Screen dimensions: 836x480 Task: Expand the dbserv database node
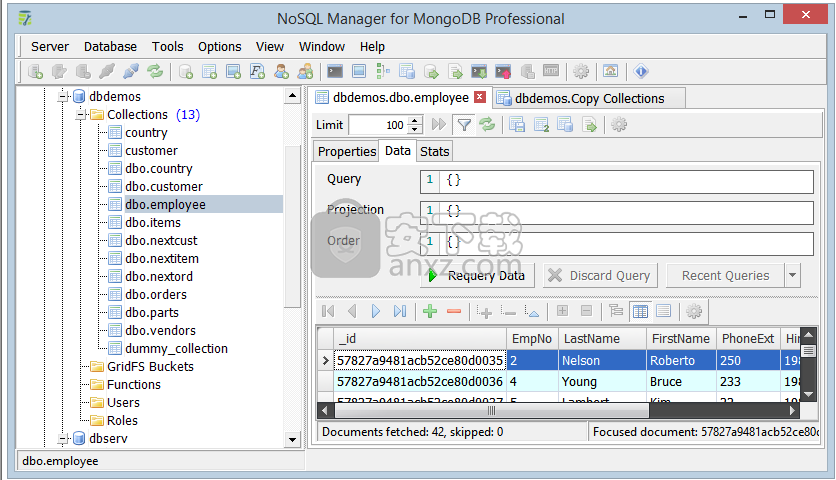(63, 439)
